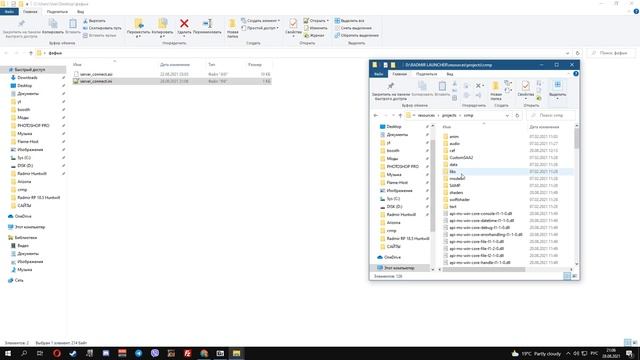Click the horizontal scrollbar in the cmp window file list
The width and height of the screenshot is (640, 360).
click(x=483, y=269)
